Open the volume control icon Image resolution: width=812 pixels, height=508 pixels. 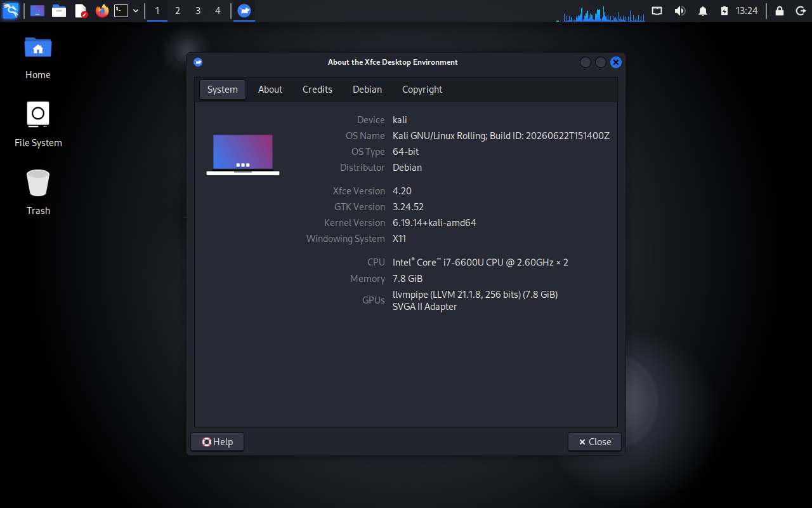pyautogui.click(x=680, y=11)
